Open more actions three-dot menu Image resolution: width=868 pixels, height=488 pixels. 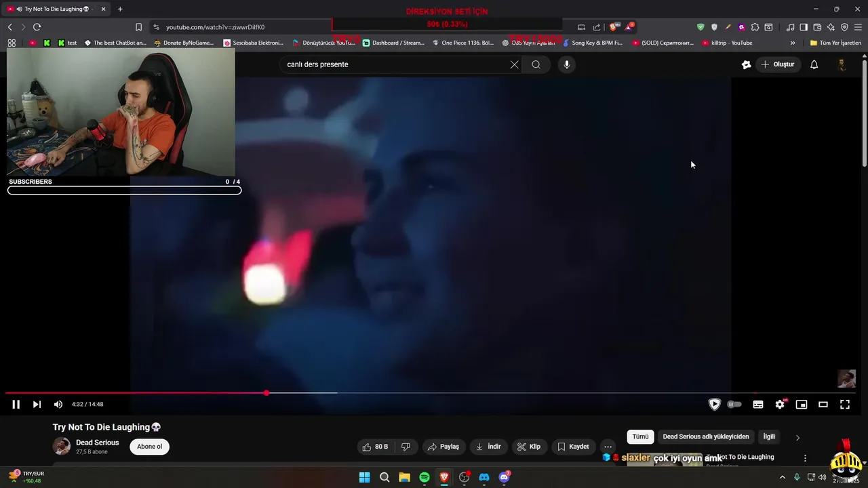tap(608, 447)
